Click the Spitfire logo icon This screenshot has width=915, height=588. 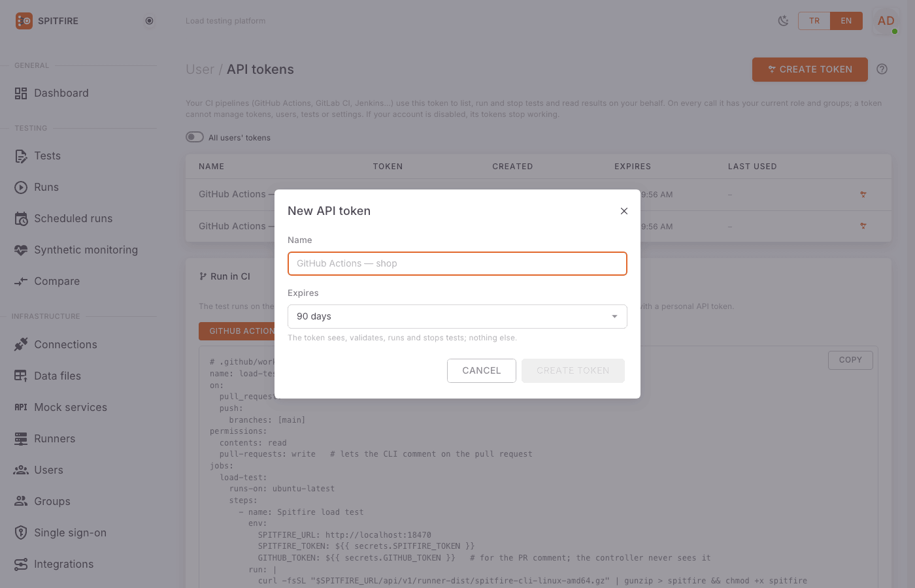[x=24, y=21]
